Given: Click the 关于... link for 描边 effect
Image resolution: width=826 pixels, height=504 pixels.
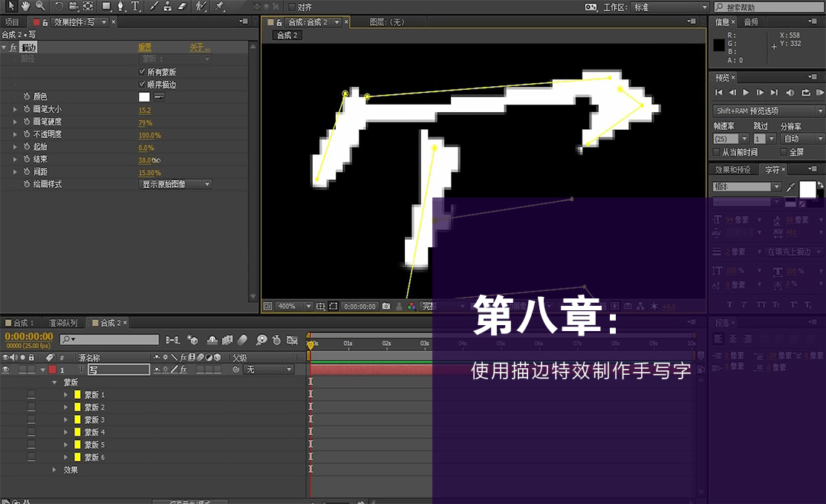Looking at the screenshot, I should [x=200, y=48].
